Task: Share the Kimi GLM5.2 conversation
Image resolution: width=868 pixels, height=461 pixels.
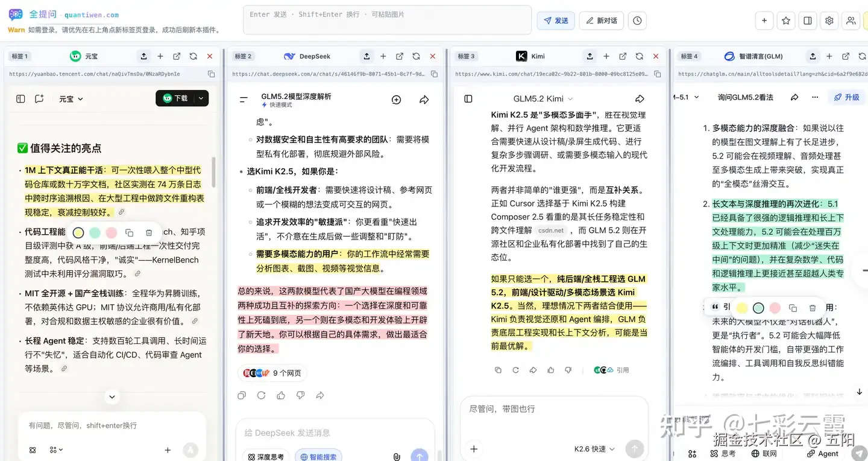Action: pos(640,98)
